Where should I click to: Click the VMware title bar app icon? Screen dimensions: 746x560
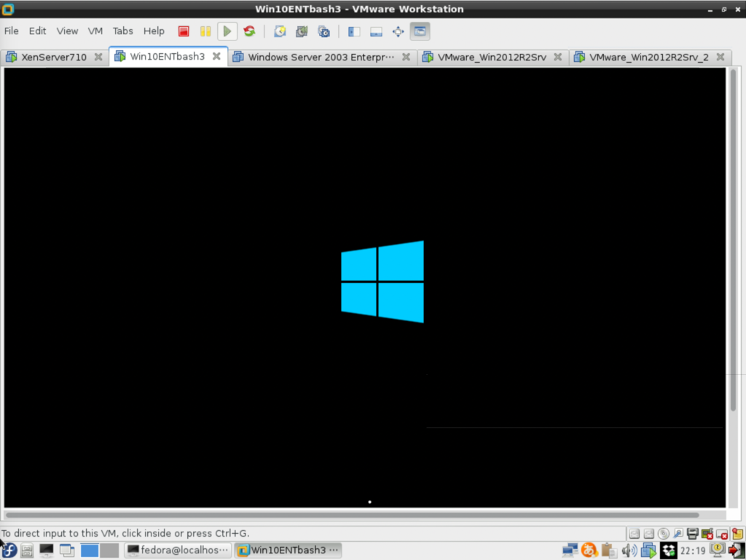point(7,9)
